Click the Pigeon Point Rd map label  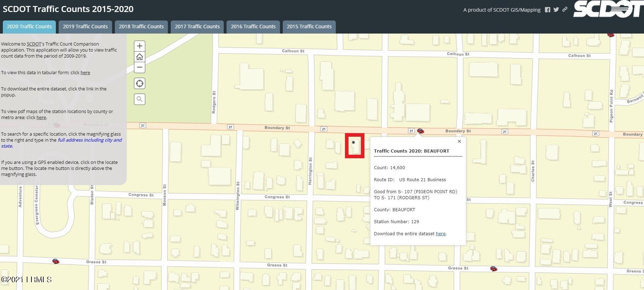click(611, 106)
